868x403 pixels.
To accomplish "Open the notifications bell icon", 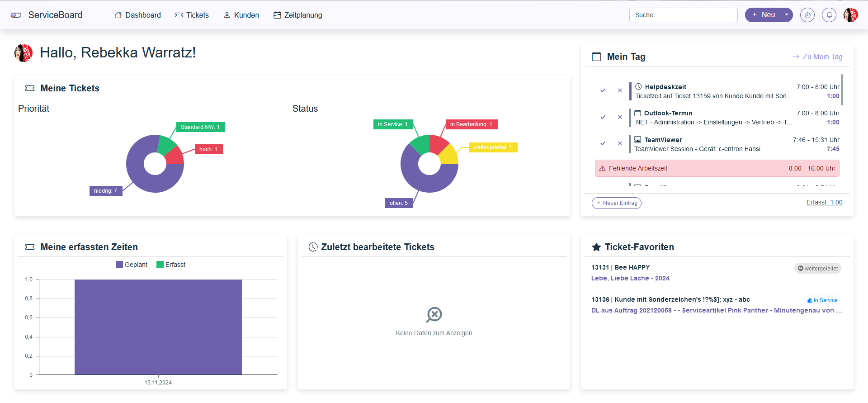I will coord(829,15).
